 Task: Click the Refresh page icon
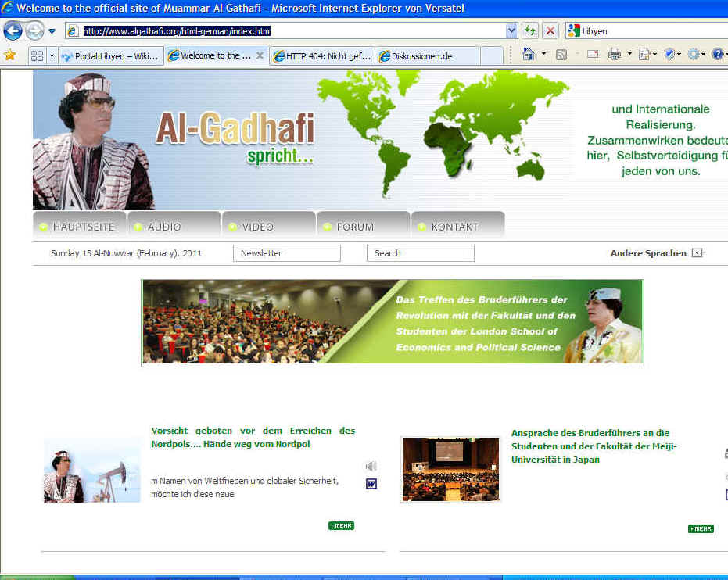coord(530,30)
